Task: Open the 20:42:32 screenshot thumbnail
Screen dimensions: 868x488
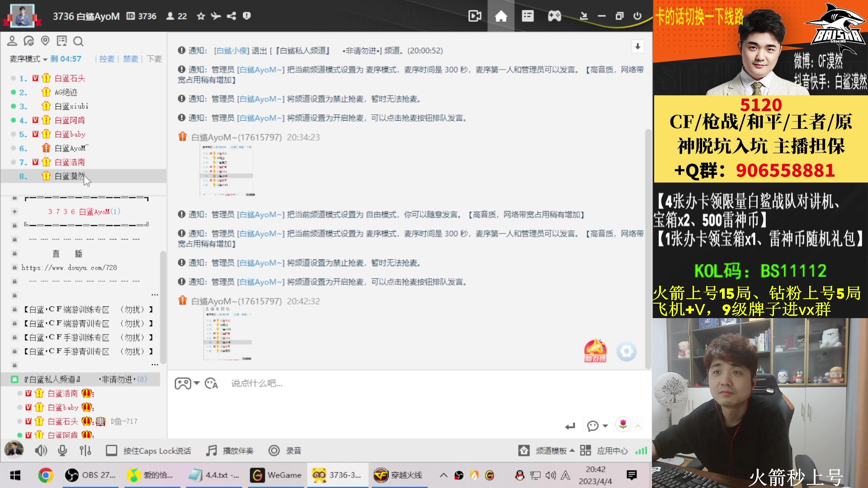Action: coord(227,333)
